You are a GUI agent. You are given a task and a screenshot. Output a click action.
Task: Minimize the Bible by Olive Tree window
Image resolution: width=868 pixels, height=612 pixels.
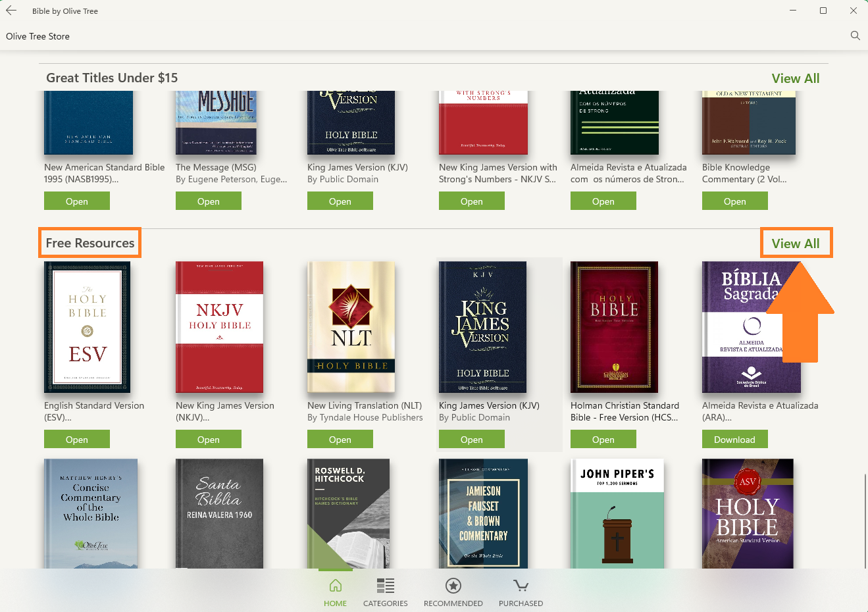coord(793,11)
